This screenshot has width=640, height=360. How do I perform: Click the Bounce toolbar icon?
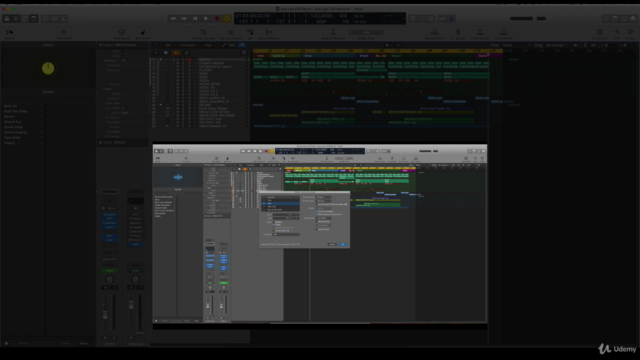(9, 33)
